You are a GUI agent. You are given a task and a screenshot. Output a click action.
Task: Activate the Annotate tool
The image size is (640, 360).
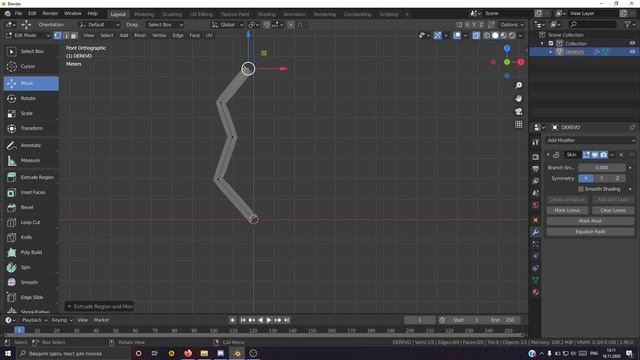tap(31, 145)
